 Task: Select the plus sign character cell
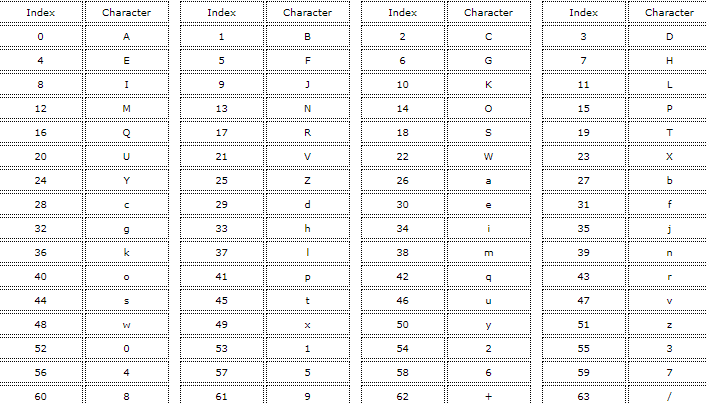click(x=489, y=396)
